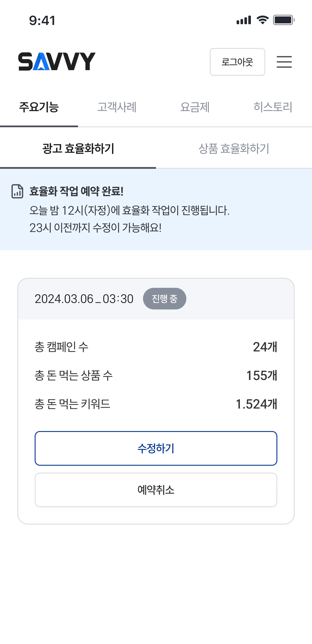Switch to 상품 효율화하기 sub-tab
The height and width of the screenshot is (644, 312).
pyautogui.click(x=234, y=149)
